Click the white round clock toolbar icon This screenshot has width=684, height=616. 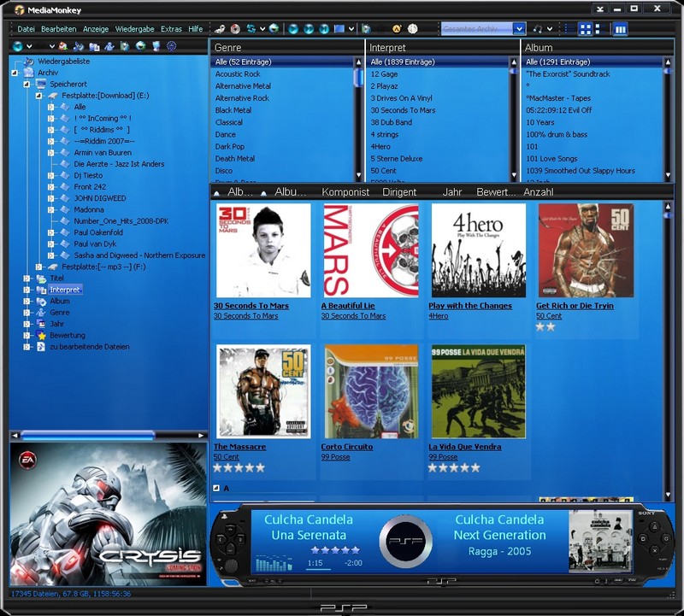click(x=412, y=29)
